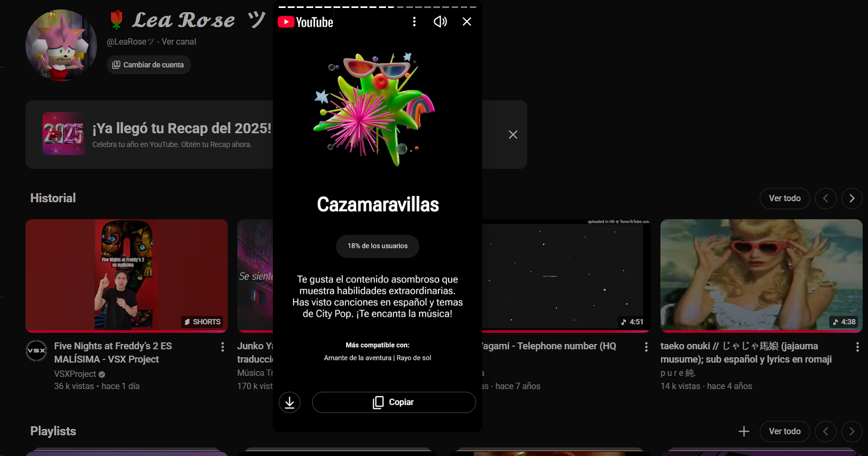Image resolution: width=868 pixels, height=456 pixels.
Task: Click the pure純 channel name
Action: (677, 373)
